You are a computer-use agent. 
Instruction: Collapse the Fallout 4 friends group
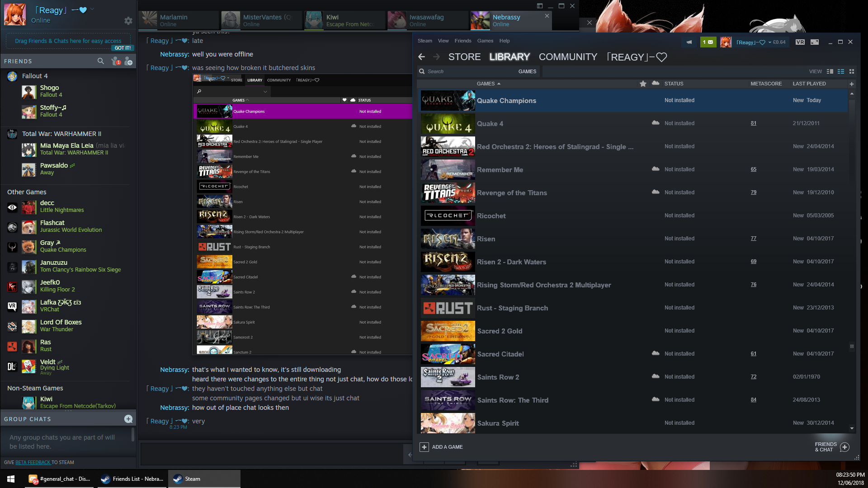35,76
